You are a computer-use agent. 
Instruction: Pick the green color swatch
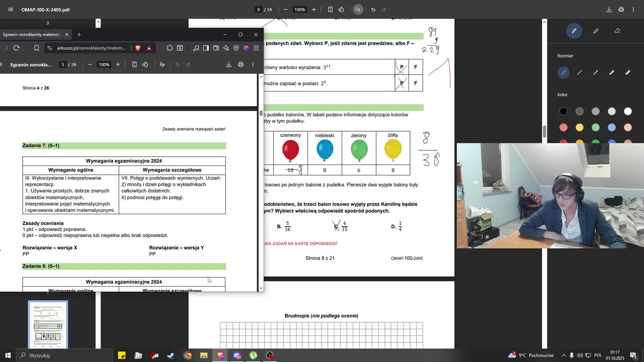[596, 127]
